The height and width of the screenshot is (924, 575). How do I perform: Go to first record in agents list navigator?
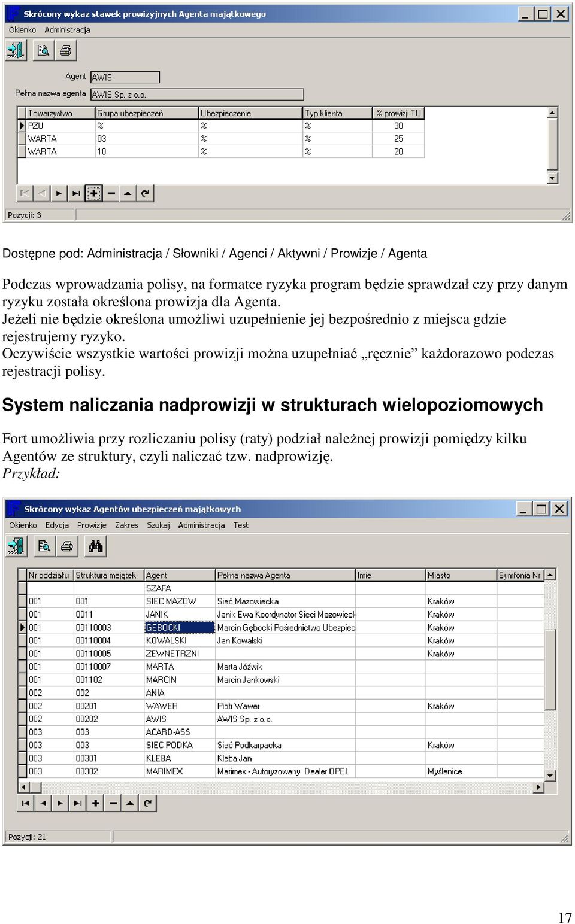coord(26,803)
